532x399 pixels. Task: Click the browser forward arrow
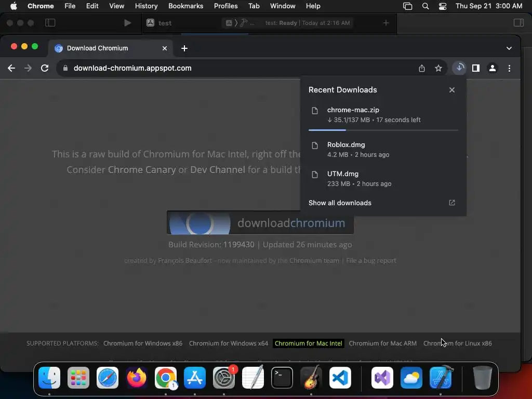coord(28,68)
